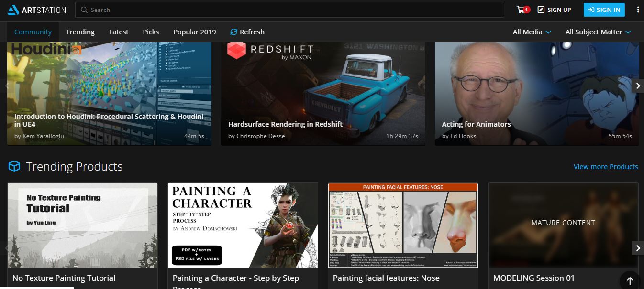Viewport: 644px width, 289px height.
Task: Click Painting facial features: Nose title
Action: pyautogui.click(x=386, y=278)
